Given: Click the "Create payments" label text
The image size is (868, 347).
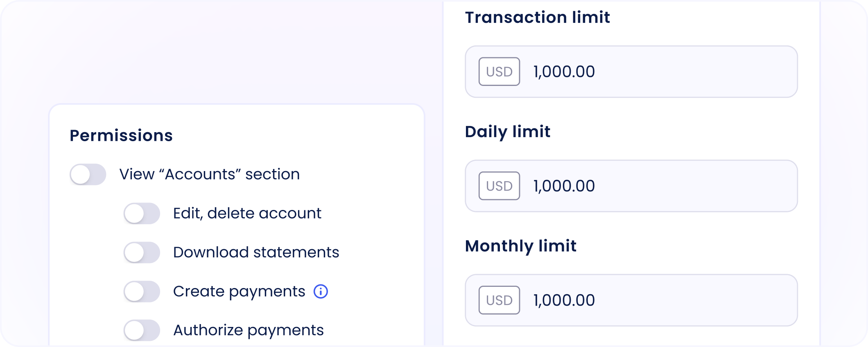Looking at the screenshot, I should tap(239, 291).
